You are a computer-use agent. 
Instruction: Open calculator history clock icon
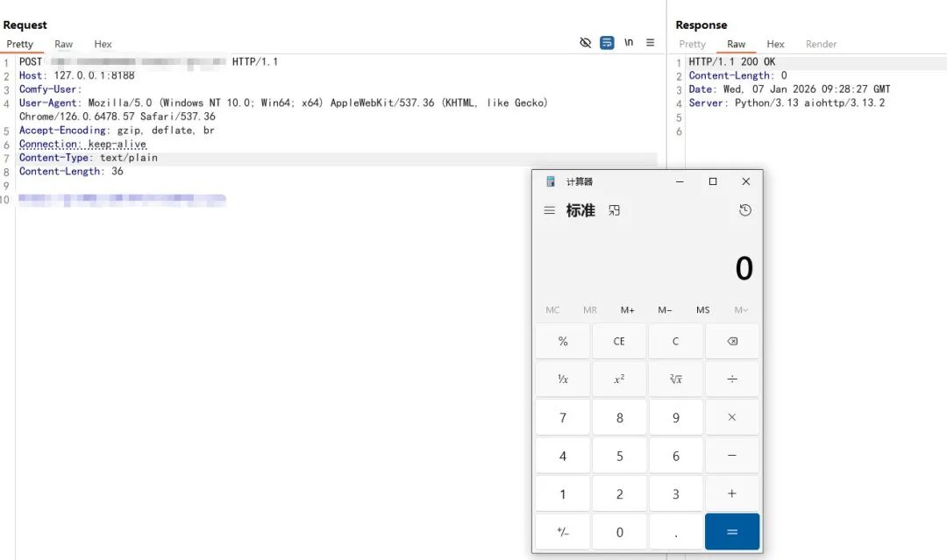744,210
